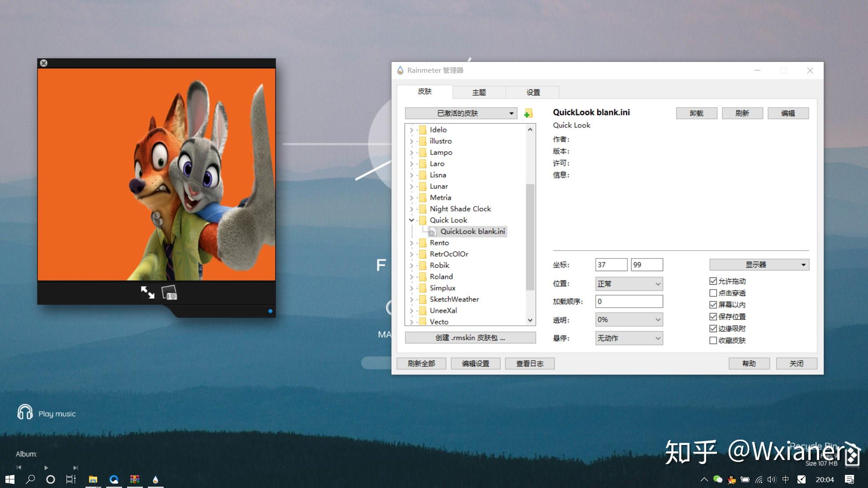The width and height of the screenshot is (868, 488).
Task: Click the 刷新全部 button
Action: coord(421,364)
